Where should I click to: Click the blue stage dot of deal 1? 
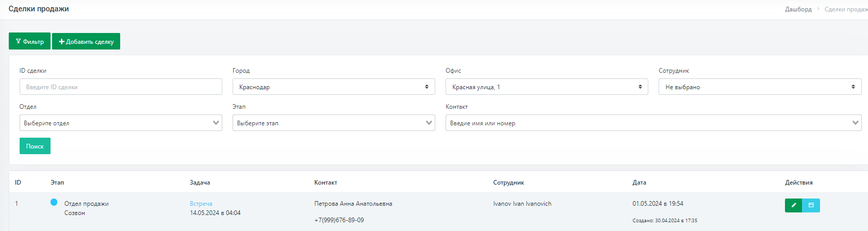tap(54, 202)
